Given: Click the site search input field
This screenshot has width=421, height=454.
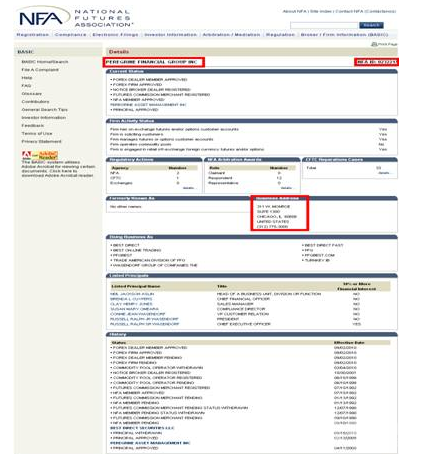Looking at the screenshot, I should pyautogui.click(x=324, y=25).
